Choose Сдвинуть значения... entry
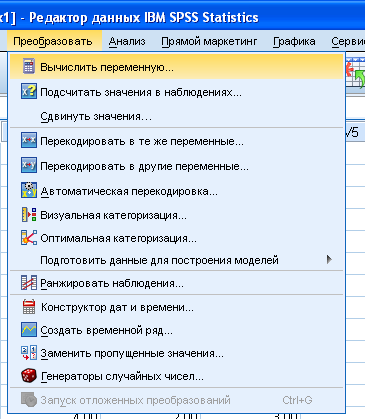Image resolution: width=365 pixels, height=419 pixels. pyautogui.click(x=176, y=116)
